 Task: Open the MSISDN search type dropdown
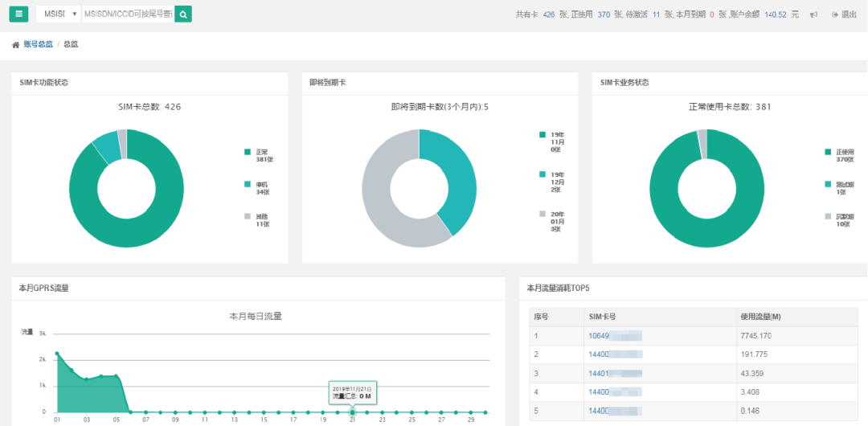[x=59, y=14]
